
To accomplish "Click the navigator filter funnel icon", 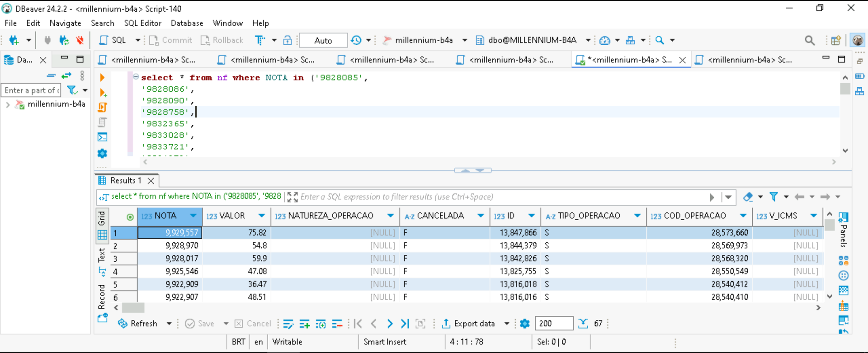I will point(72,90).
